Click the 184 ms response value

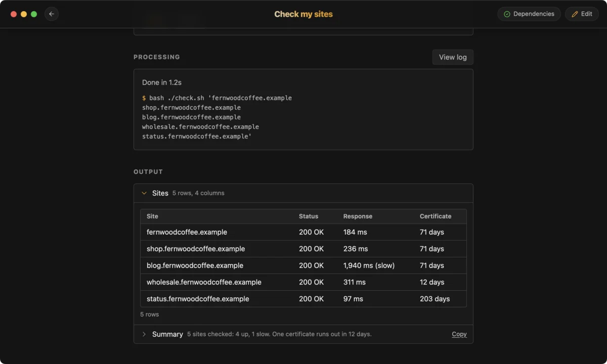click(355, 232)
